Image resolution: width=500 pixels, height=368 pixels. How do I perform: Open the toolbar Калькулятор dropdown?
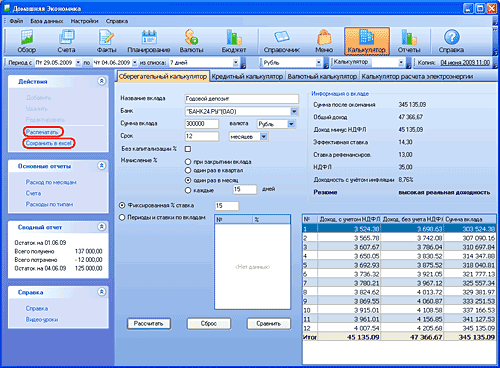(401, 62)
